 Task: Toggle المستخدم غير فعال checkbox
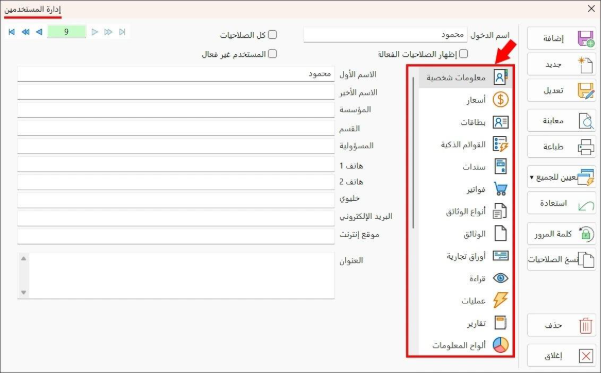click(272, 54)
